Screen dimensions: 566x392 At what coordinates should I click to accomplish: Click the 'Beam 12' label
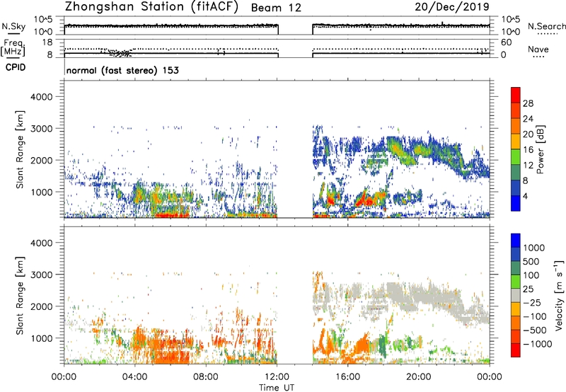pos(276,8)
